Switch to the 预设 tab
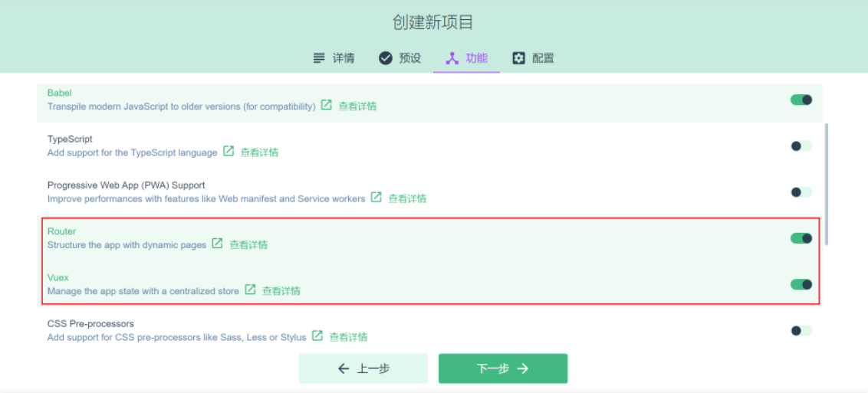This screenshot has height=393, width=868. (x=399, y=58)
